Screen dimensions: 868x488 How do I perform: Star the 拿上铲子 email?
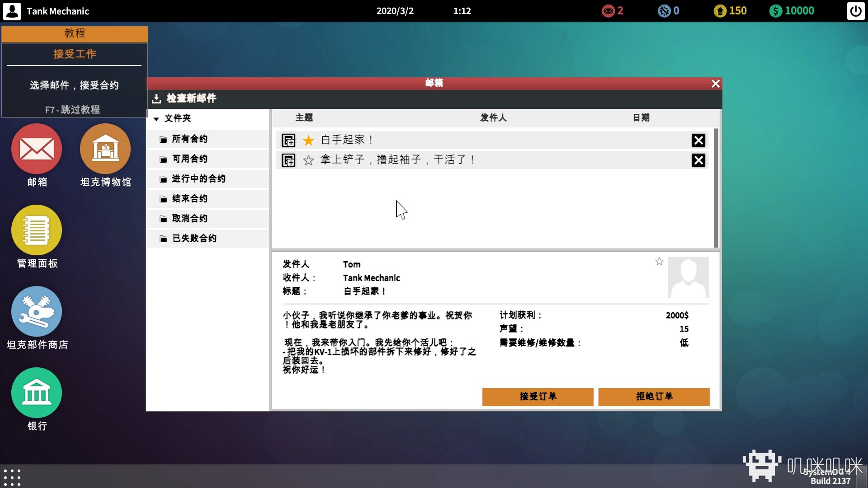pyautogui.click(x=308, y=160)
